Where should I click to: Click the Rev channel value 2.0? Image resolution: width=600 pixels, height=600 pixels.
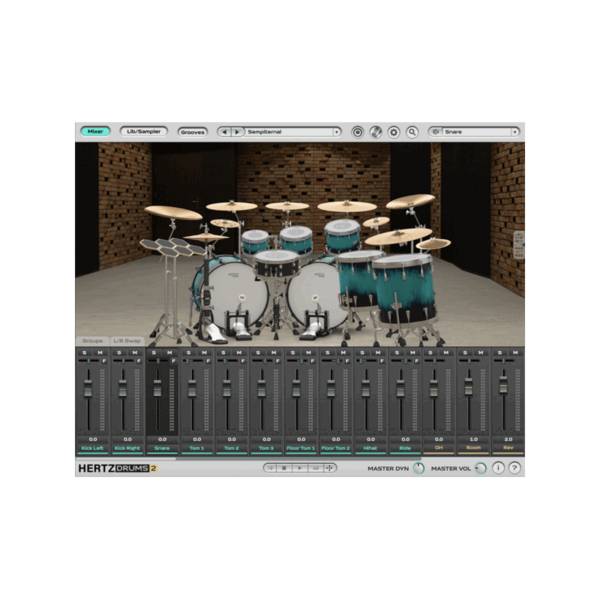pyautogui.click(x=508, y=439)
